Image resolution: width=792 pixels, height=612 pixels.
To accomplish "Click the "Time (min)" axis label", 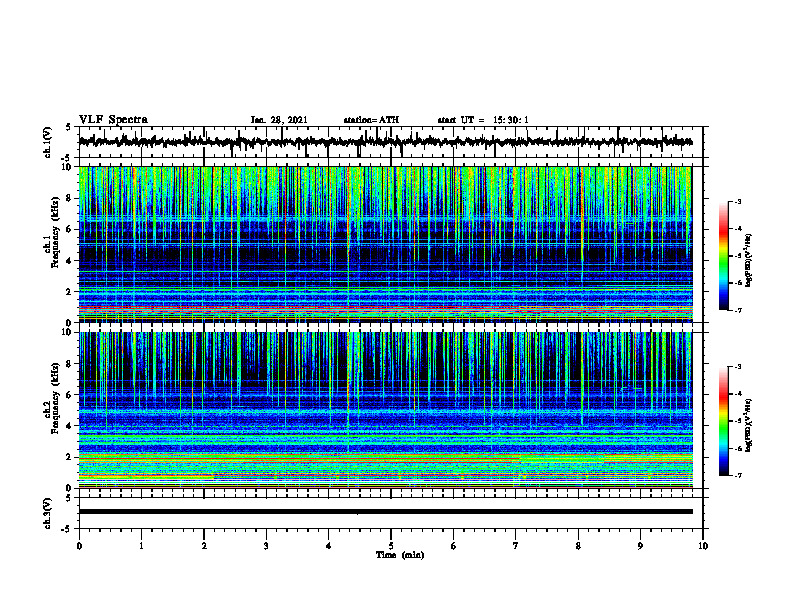I will click(400, 555).
